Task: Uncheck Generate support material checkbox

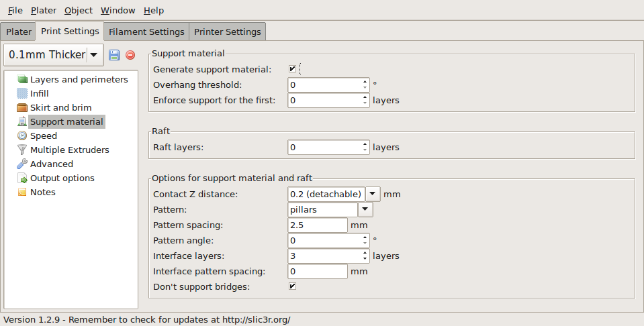Action: point(292,69)
